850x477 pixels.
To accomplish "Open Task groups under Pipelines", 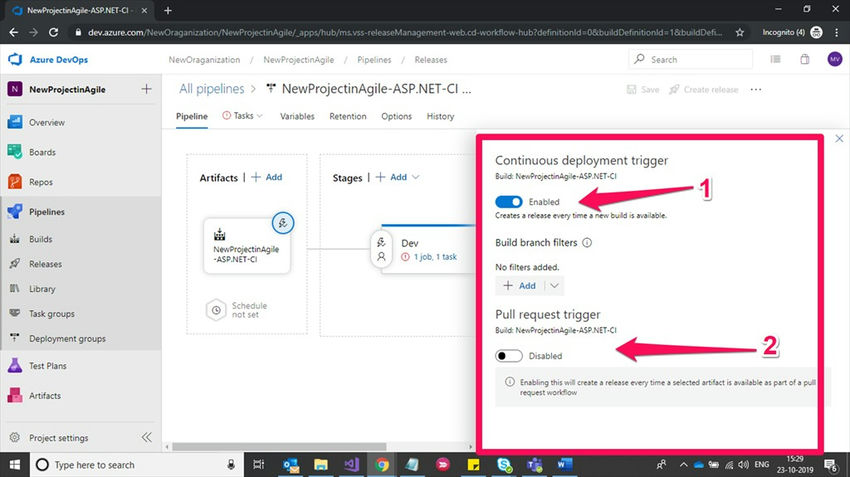I will pyautogui.click(x=51, y=314).
